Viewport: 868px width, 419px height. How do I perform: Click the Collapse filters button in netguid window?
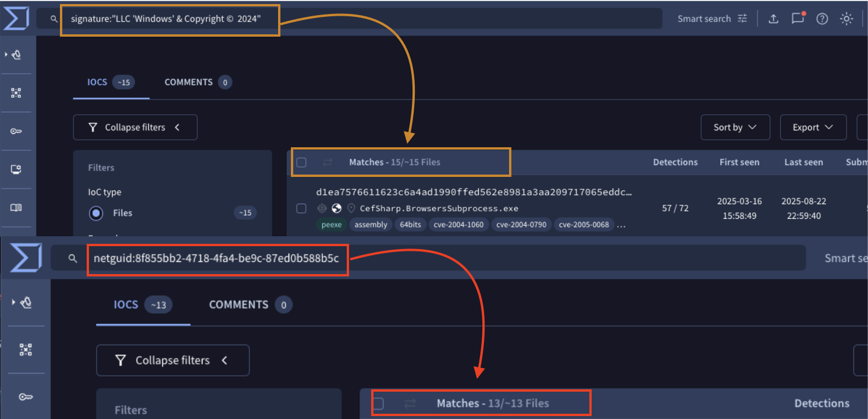173,360
